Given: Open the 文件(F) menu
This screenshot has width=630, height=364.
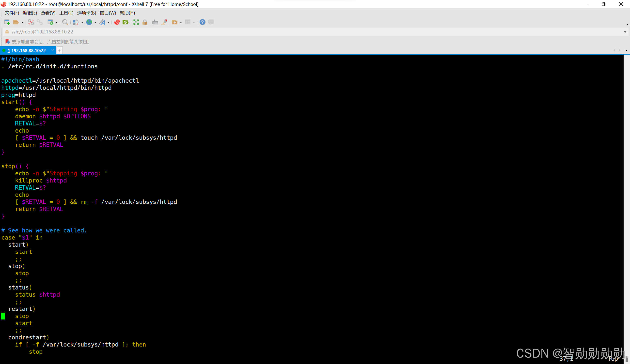Looking at the screenshot, I should point(12,13).
